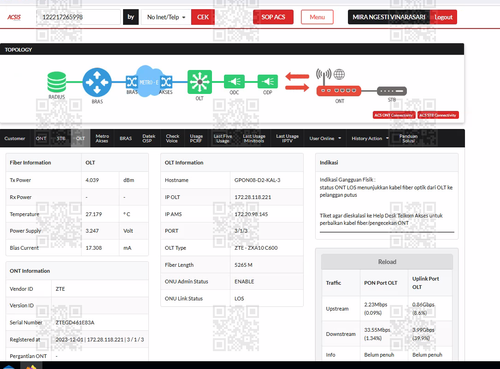Click the green ODC icon
The image size is (500, 369).
point(234,81)
